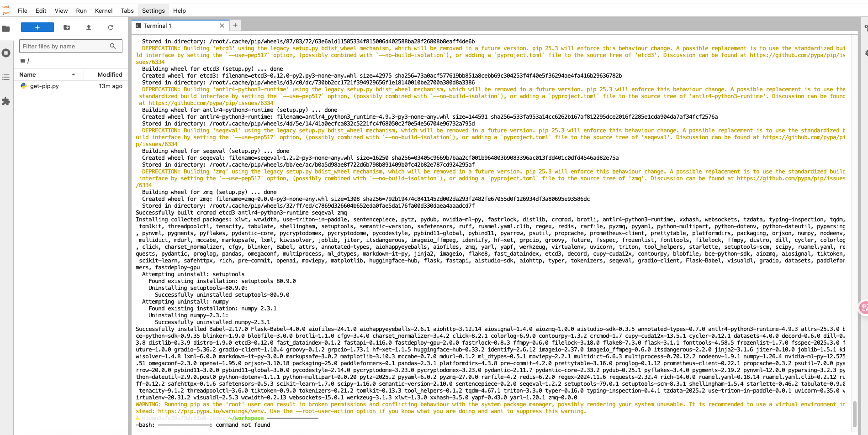Viewport: 868px width, 435px height.
Task: Click the JupyterLab logo icon
Action: tap(6, 10)
